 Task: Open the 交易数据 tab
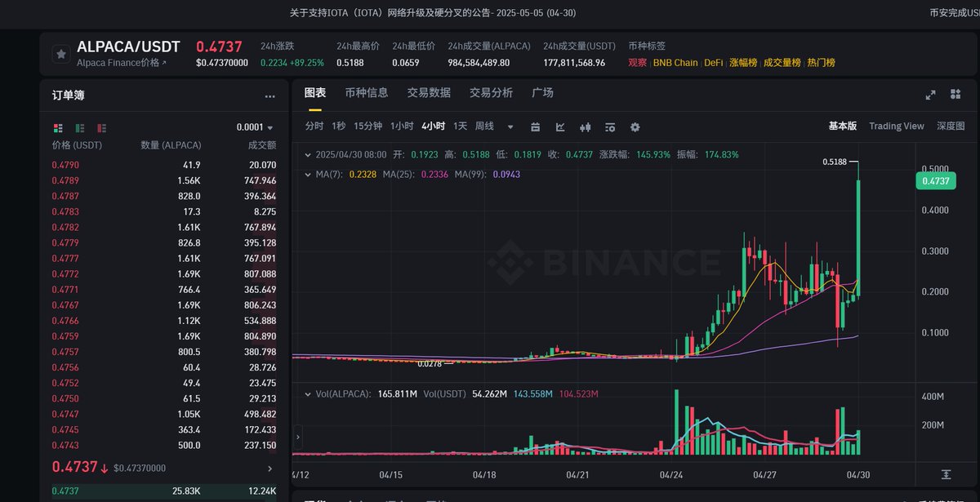[429, 93]
